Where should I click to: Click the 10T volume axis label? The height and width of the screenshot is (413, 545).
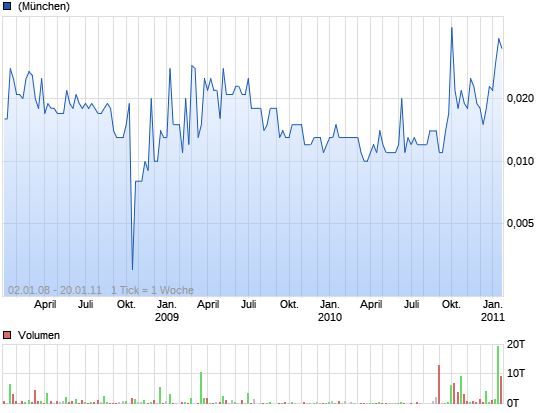click(516, 373)
